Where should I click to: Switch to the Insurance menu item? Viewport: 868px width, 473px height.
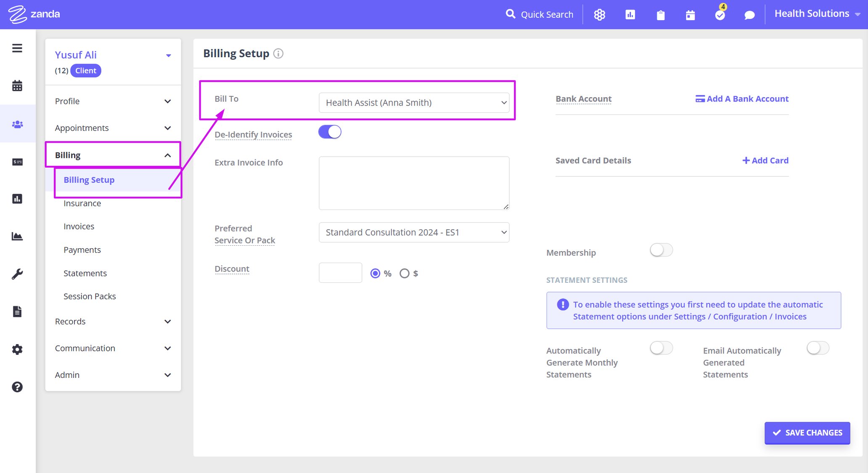[82, 203]
